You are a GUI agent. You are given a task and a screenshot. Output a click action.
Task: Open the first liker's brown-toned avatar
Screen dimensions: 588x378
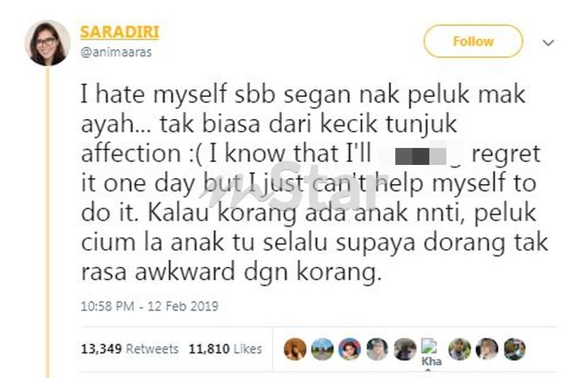click(x=295, y=349)
